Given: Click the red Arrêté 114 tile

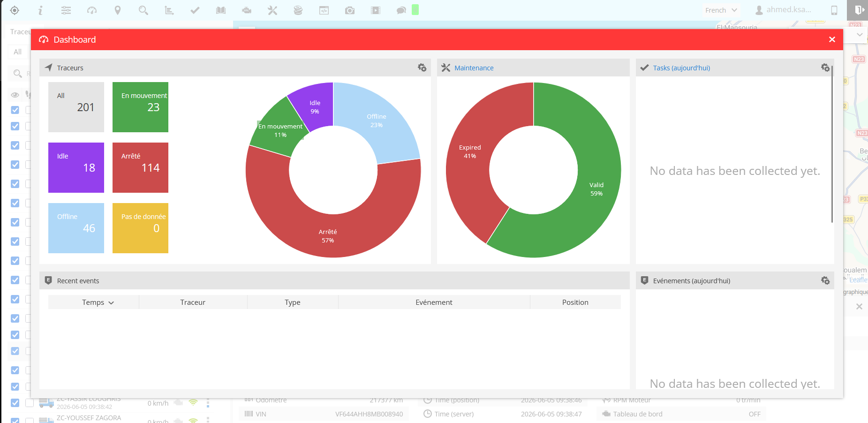Looking at the screenshot, I should [140, 167].
